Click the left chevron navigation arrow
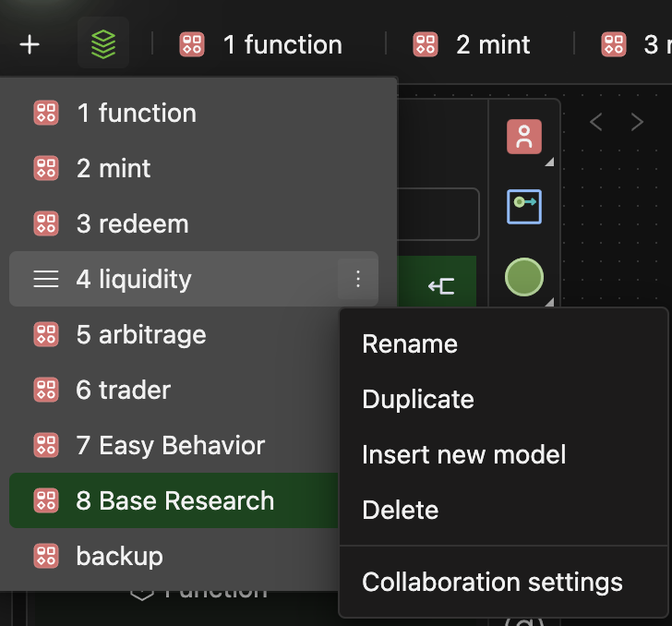 click(596, 122)
